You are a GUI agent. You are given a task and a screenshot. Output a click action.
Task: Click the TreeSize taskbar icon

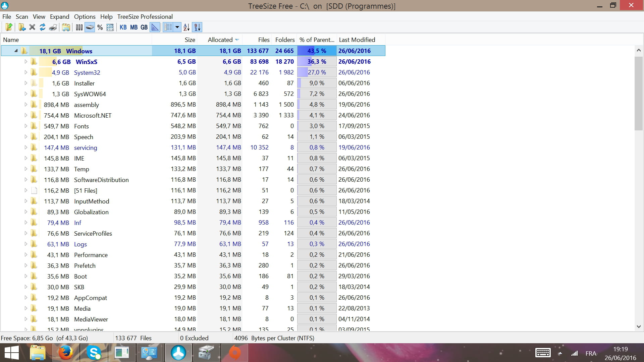(x=178, y=353)
